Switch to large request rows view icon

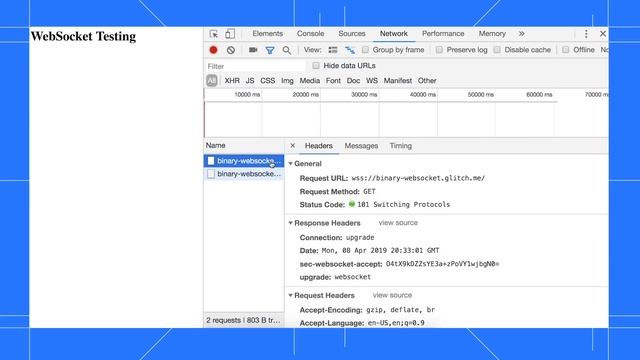[333, 50]
